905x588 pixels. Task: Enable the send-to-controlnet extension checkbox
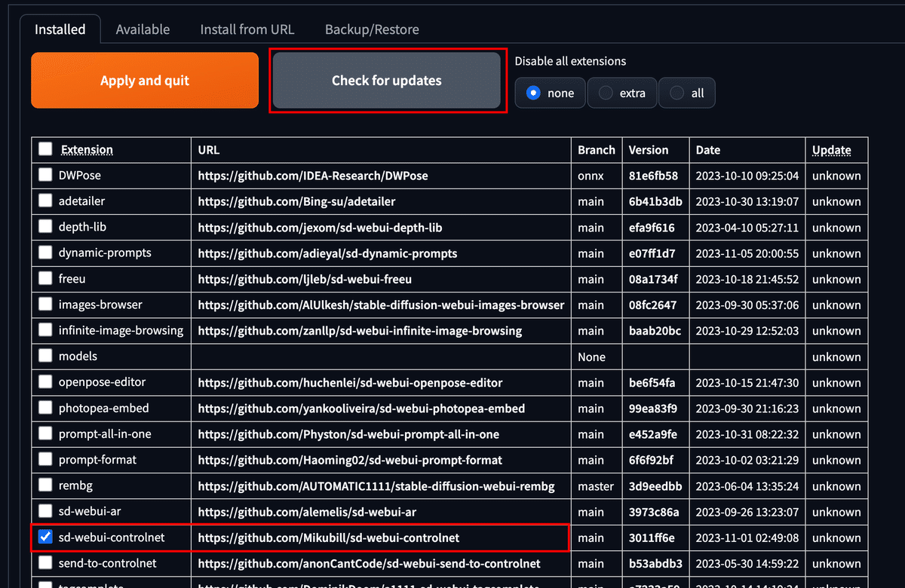(46, 562)
